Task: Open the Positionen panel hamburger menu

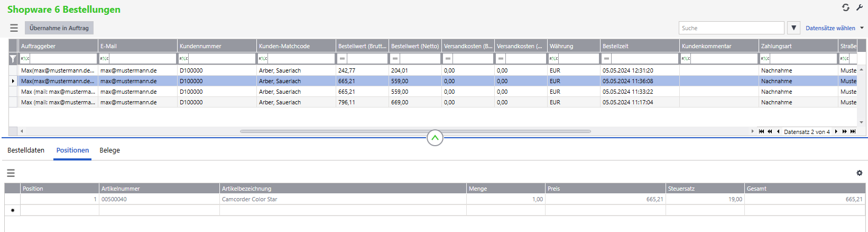Action: click(11, 173)
